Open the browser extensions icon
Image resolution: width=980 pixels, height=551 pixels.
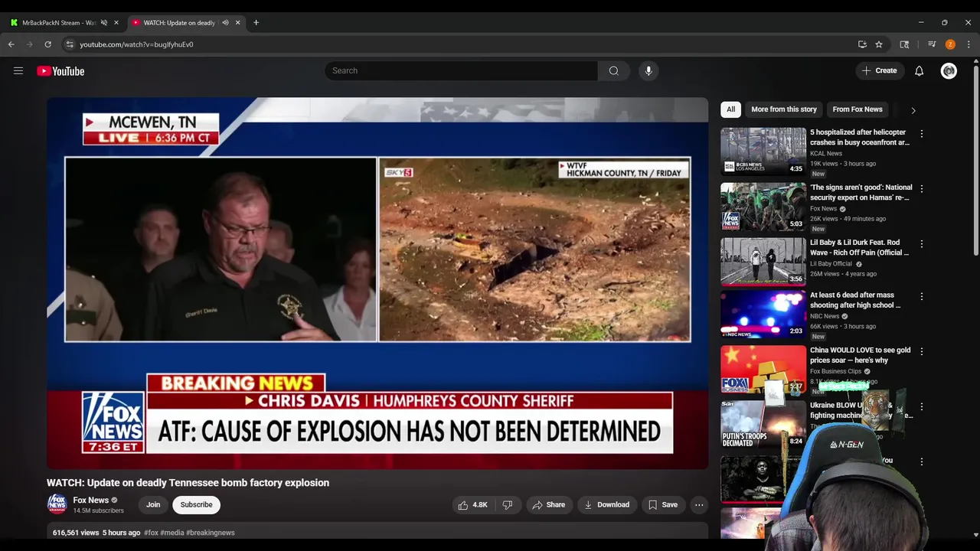click(x=904, y=44)
